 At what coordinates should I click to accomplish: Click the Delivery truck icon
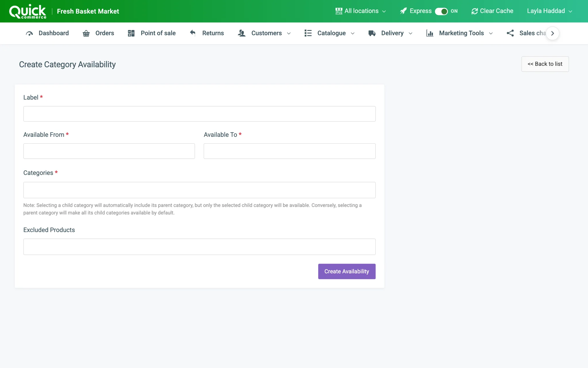pyautogui.click(x=372, y=33)
